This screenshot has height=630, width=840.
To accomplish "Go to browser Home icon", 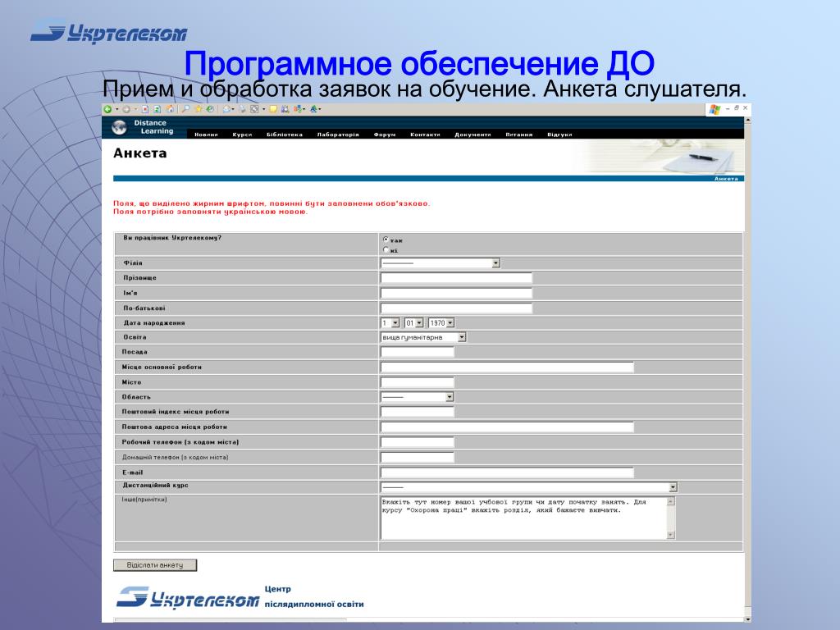I will click(170, 109).
